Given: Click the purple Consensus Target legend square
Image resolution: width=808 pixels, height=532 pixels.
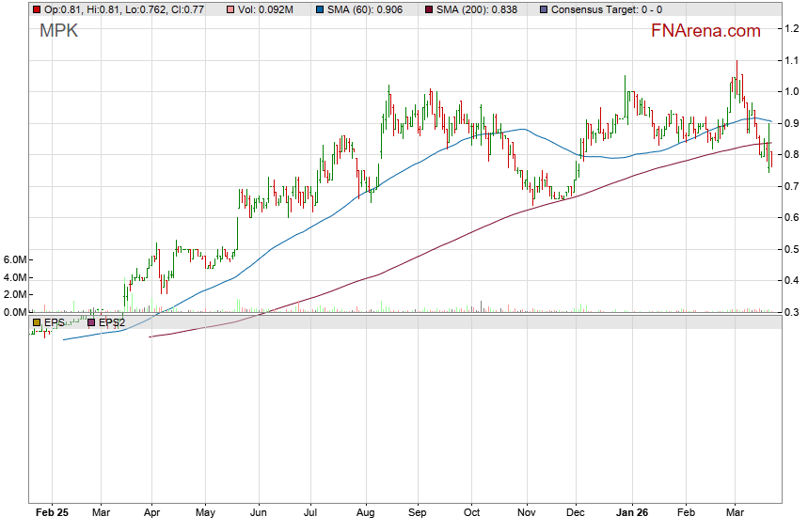Looking at the screenshot, I should [544, 9].
